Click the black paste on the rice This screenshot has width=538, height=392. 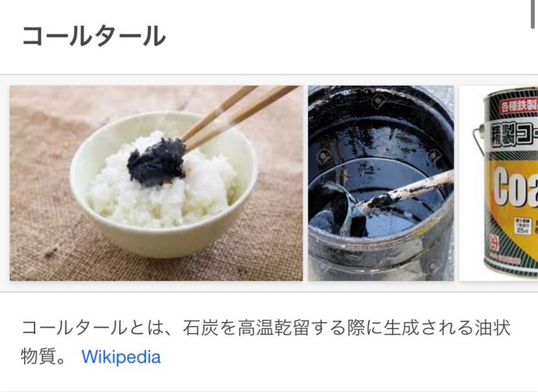[x=156, y=162]
